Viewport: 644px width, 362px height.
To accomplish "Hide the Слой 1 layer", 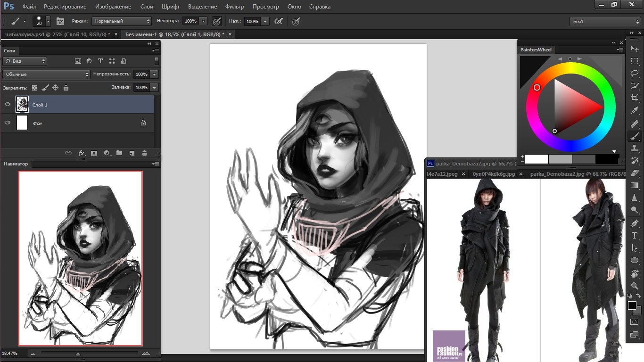I will [x=8, y=105].
